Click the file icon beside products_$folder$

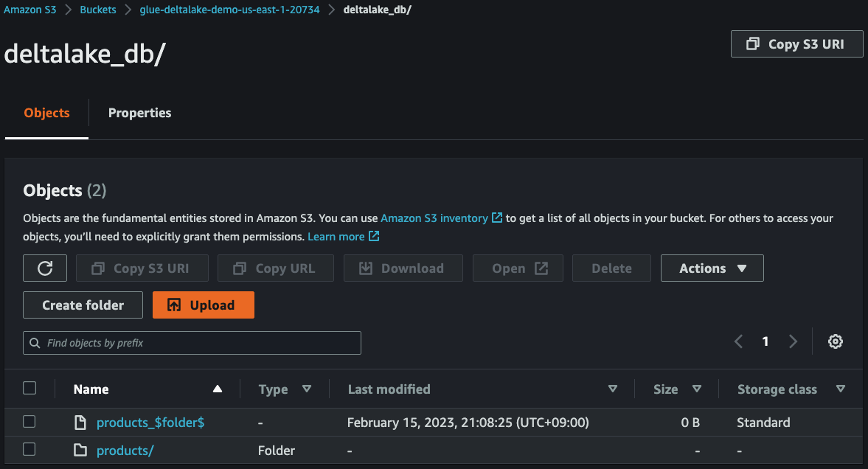tap(80, 423)
